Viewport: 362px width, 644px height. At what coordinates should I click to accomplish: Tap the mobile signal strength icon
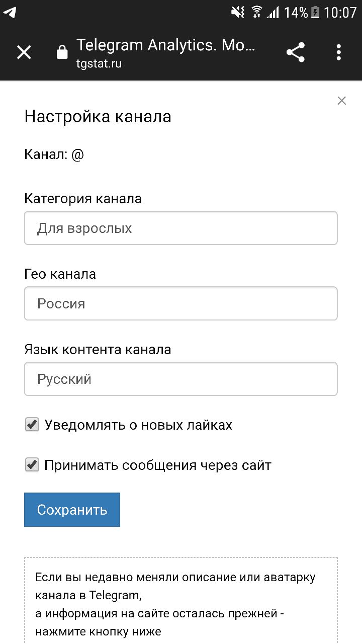click(x=273, y=12)
